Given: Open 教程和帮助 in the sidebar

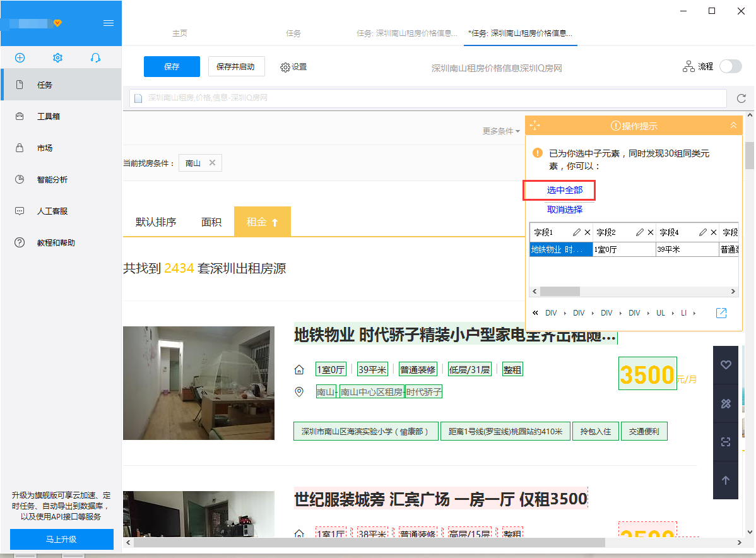Looking at the screenshot, I should (x=61, y=242).
